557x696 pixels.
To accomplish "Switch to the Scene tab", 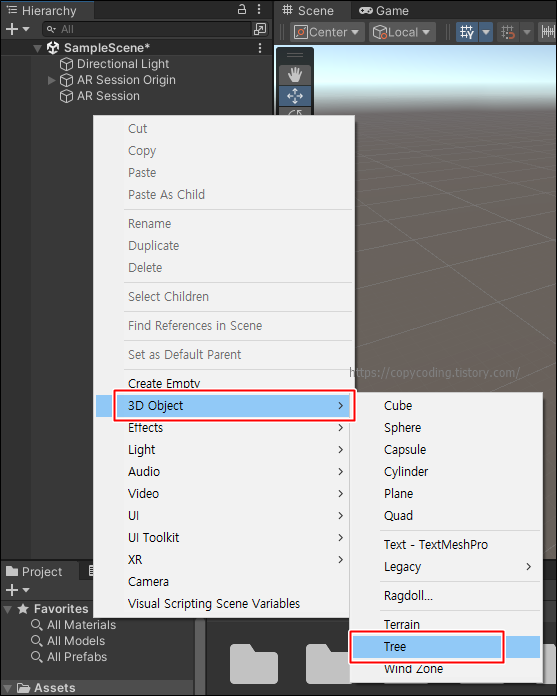I will click(308, 10).
